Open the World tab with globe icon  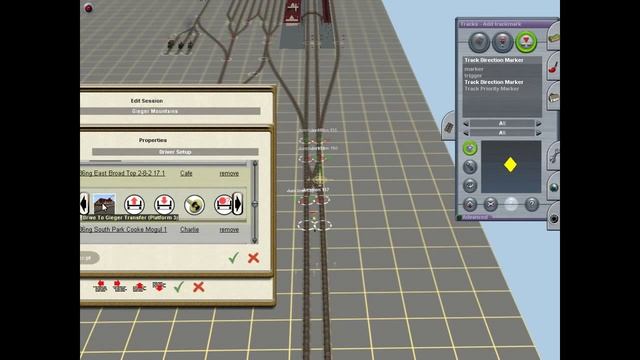[x=553, y=187]
